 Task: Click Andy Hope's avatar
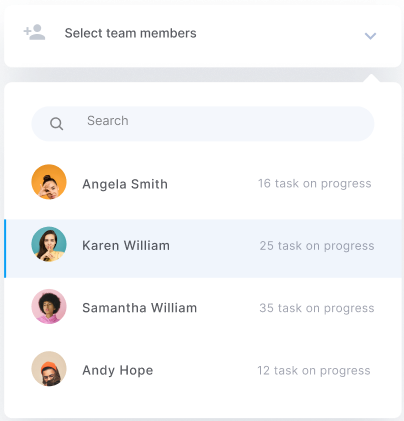(49, 369)
